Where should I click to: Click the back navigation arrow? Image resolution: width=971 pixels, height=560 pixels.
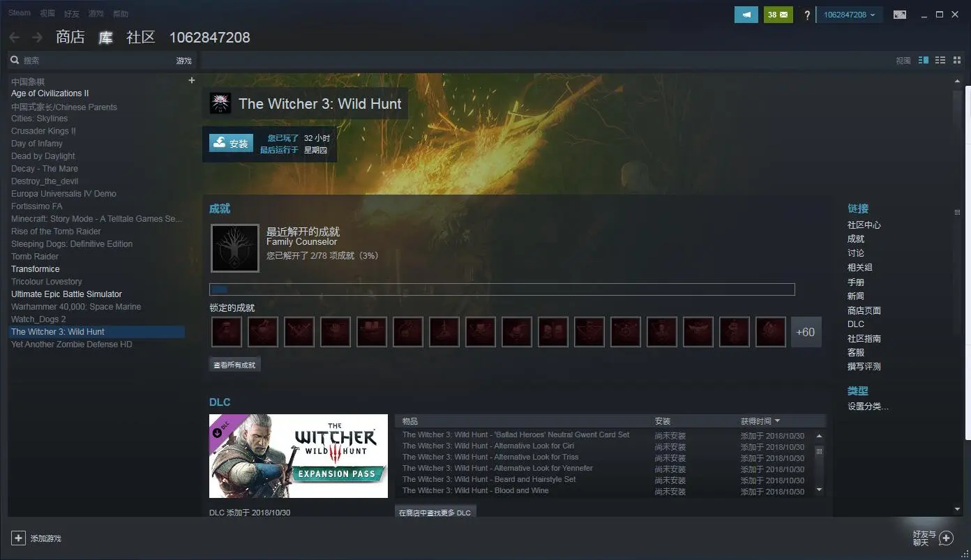click(14, 38)
